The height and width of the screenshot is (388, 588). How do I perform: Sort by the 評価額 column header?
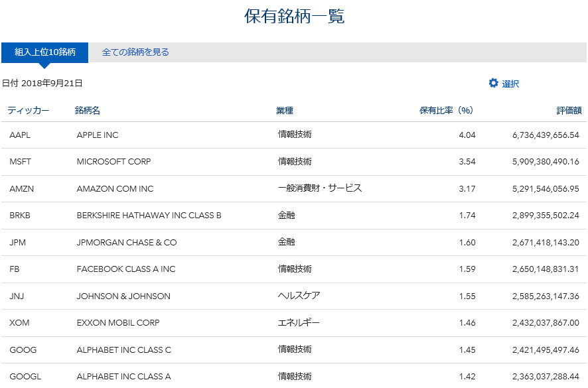click(569, 110)
